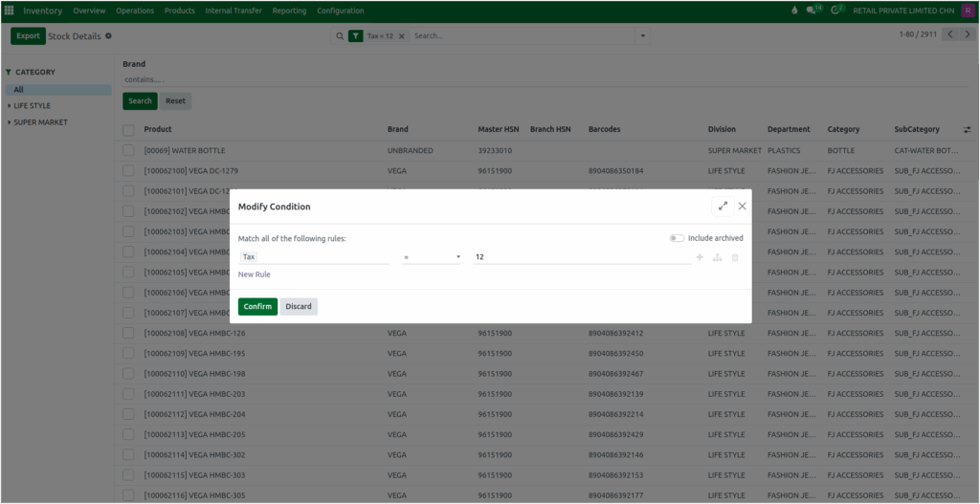This screenshot has width=980, height=504.
Task: Click the green filter funnel icon of Tax facet
Action: 356,36
